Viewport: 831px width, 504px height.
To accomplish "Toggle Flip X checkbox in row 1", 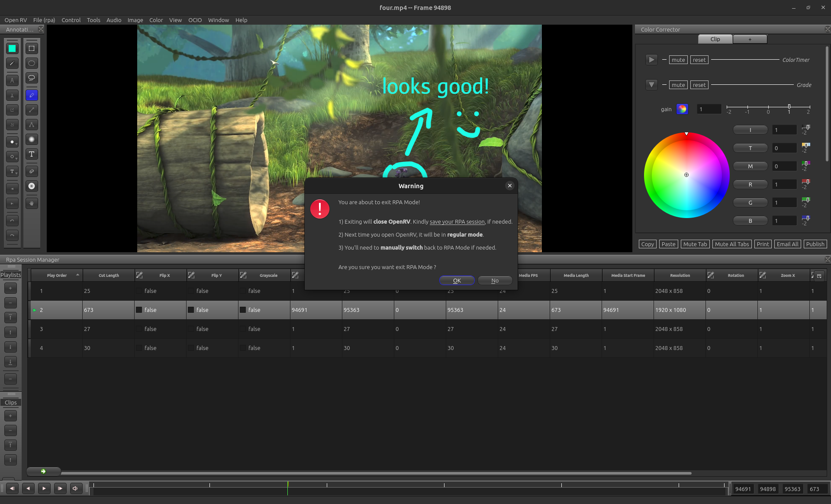I will (x=139, y=291).
